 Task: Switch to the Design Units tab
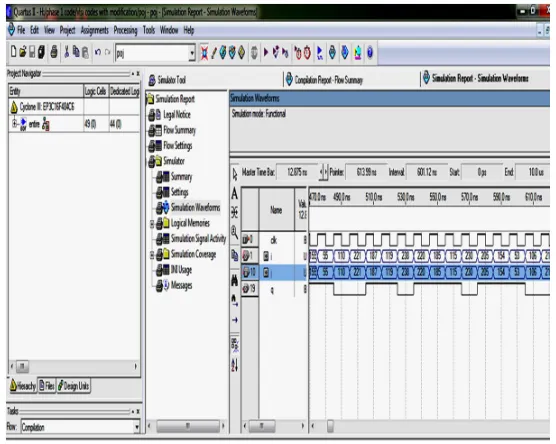tap(73, 385)
